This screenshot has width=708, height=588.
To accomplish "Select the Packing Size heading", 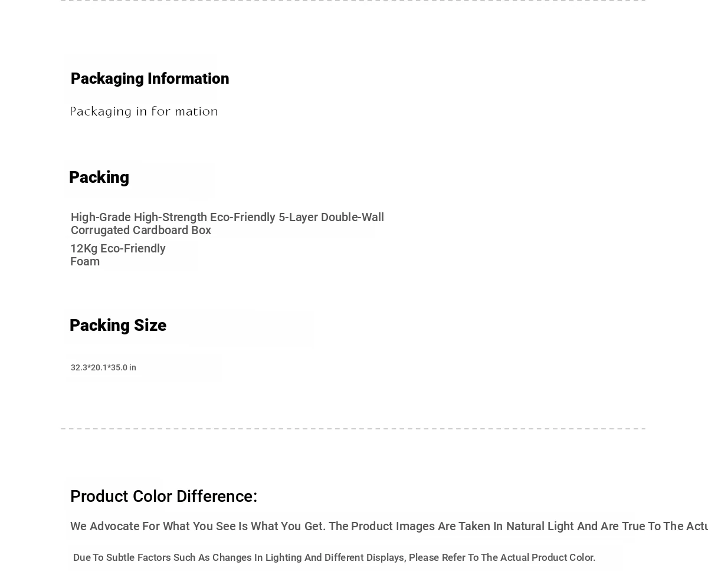I will tap(118, 325).
